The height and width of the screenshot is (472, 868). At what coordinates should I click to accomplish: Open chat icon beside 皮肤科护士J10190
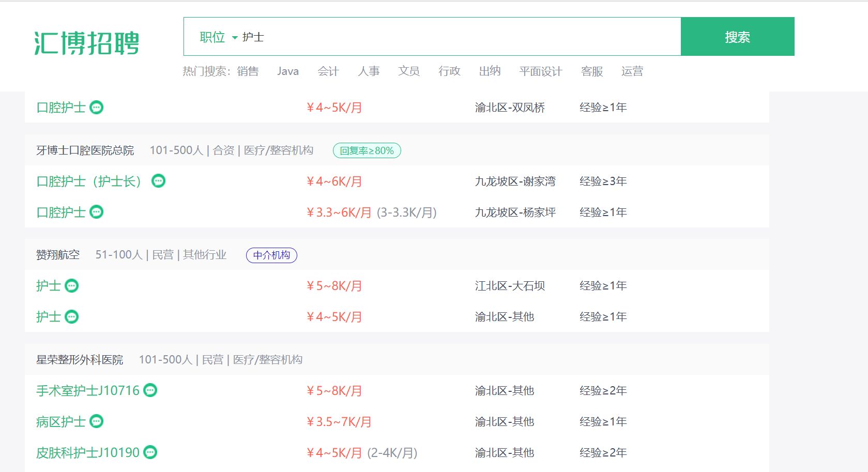coord(150,452)
